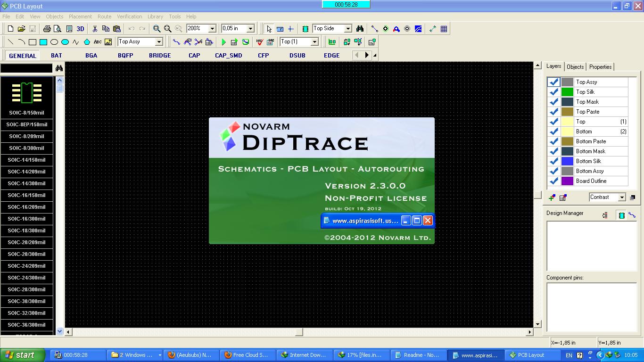Viewport: 644px width, 362px height.
Task: Open the Top Side placement dropdown
Action: click(x=347, y=29)
